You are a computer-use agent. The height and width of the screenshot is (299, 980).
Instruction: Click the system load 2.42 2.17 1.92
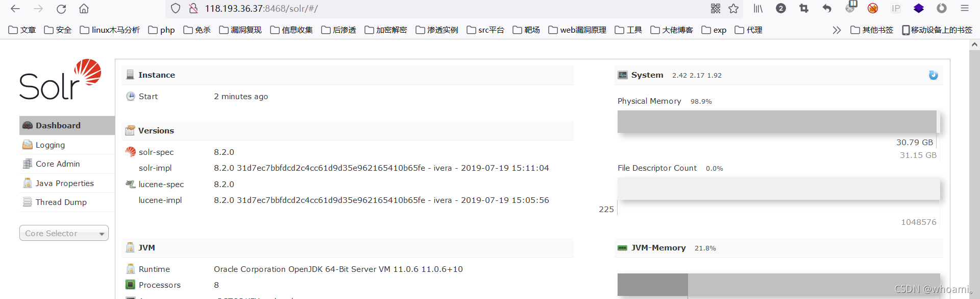pos(697,75)
